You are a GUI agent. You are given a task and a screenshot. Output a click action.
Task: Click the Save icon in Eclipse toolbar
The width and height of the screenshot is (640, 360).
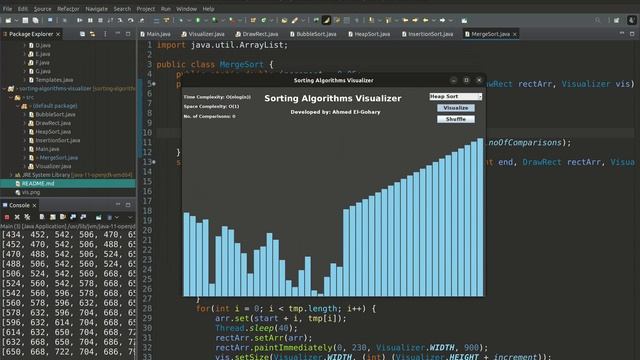tap(25, 20)
